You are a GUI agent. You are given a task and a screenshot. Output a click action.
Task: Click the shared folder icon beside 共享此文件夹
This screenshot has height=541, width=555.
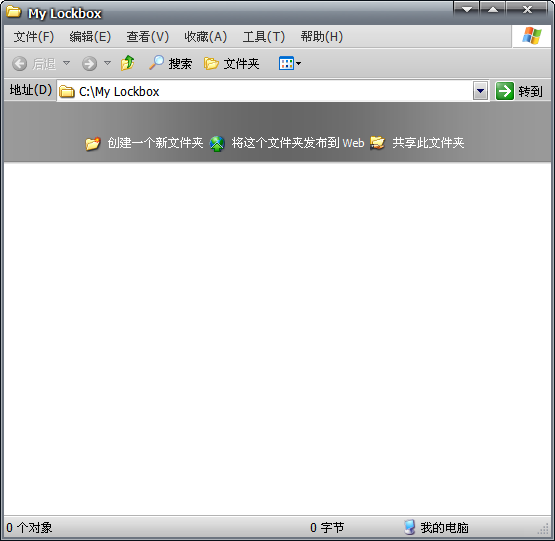pyautogui.click(x=377, y=143)
